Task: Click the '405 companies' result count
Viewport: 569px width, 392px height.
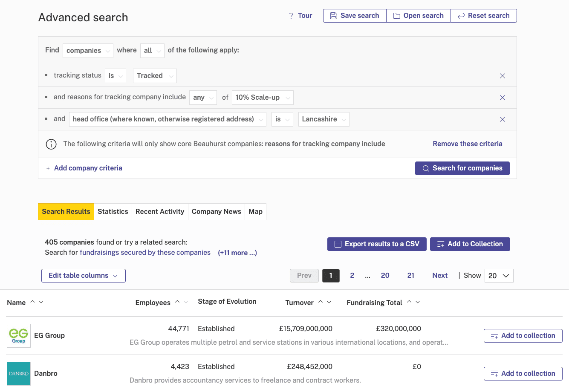Action: pyautogui.click(x=69, y=242)
